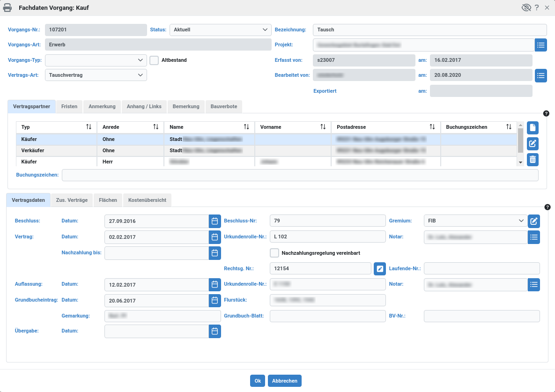Screen dimensions: 555x392
Task: Click into the Laufende-Nr. input field
Action: [x=481, y=269]
